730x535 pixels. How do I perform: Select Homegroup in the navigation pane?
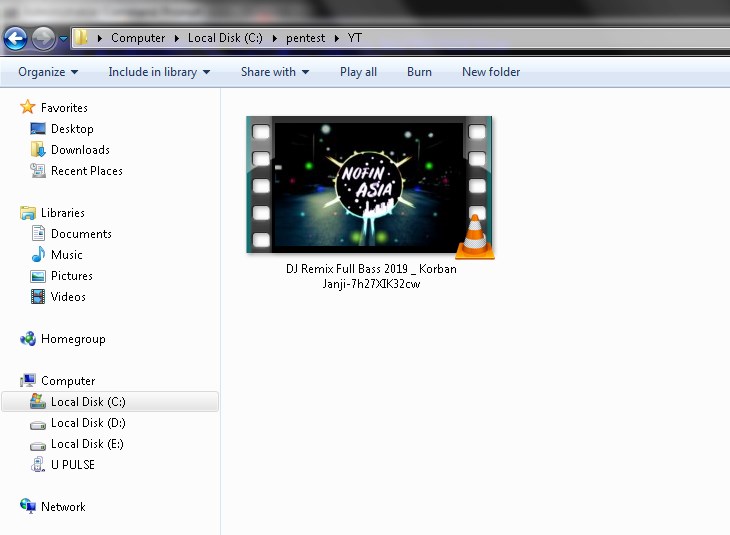click(73, 339)
